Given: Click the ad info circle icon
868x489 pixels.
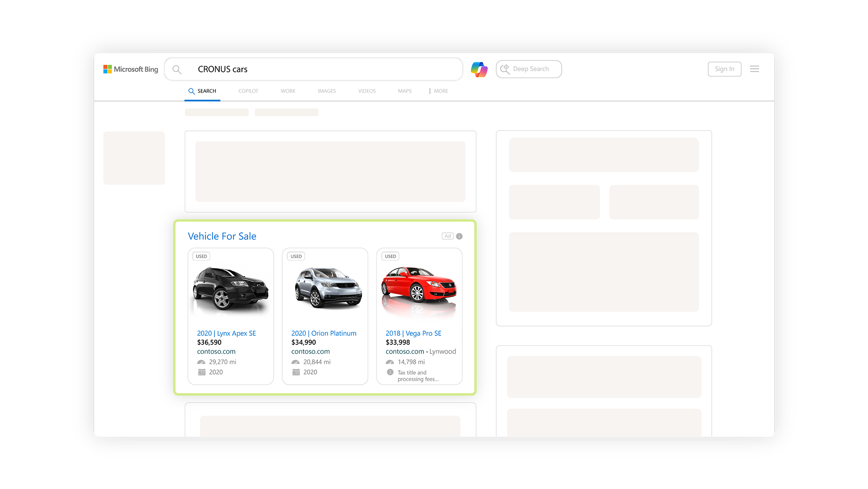Looking at the screenshot, I should tap(459, 236).
